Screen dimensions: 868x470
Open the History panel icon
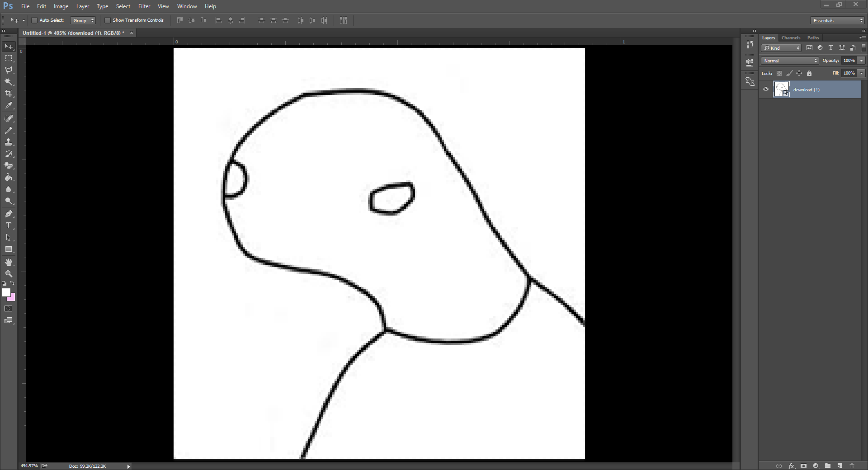point(750,44)
